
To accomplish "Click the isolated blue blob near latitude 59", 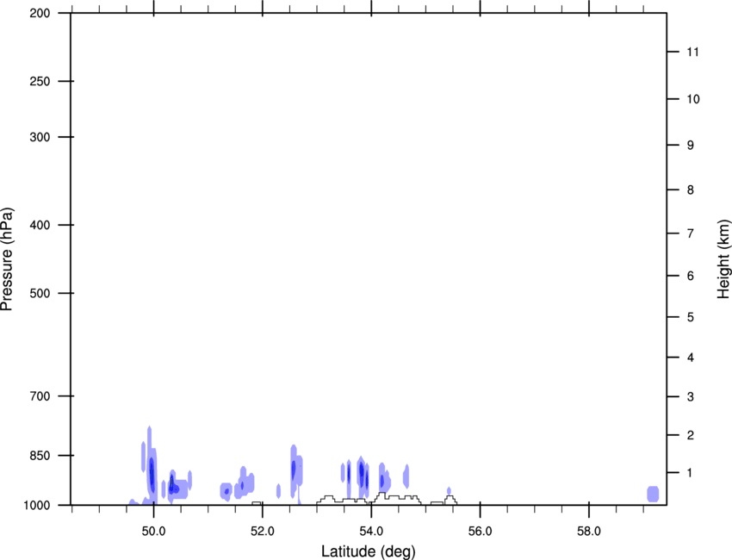I will (653, 495).
